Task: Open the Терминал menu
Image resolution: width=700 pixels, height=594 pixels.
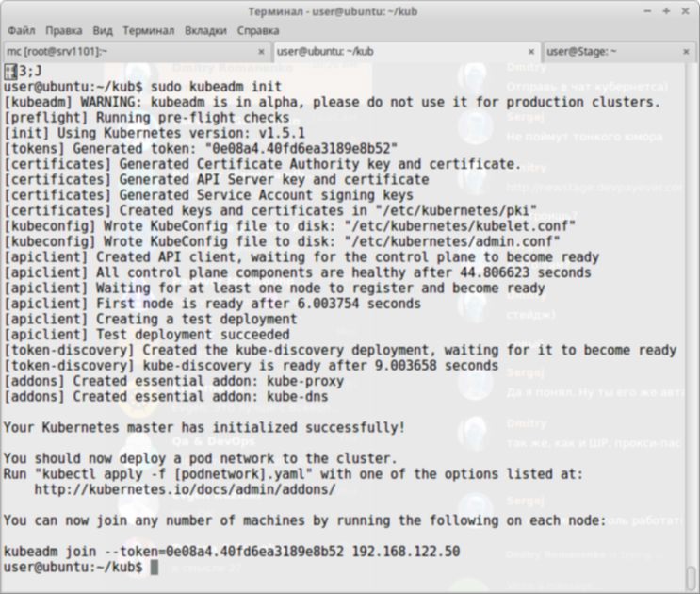Action: click(148, 30)
